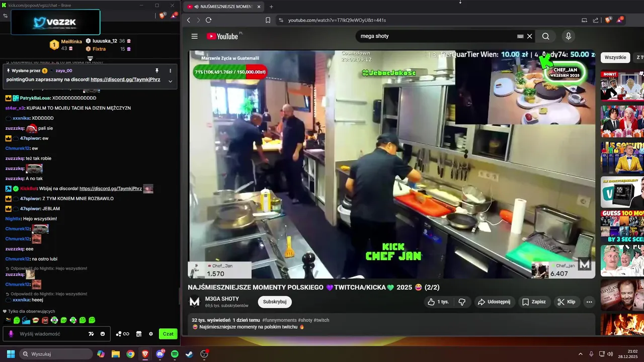Open the #funnymoments hashtag

(279, 320)
